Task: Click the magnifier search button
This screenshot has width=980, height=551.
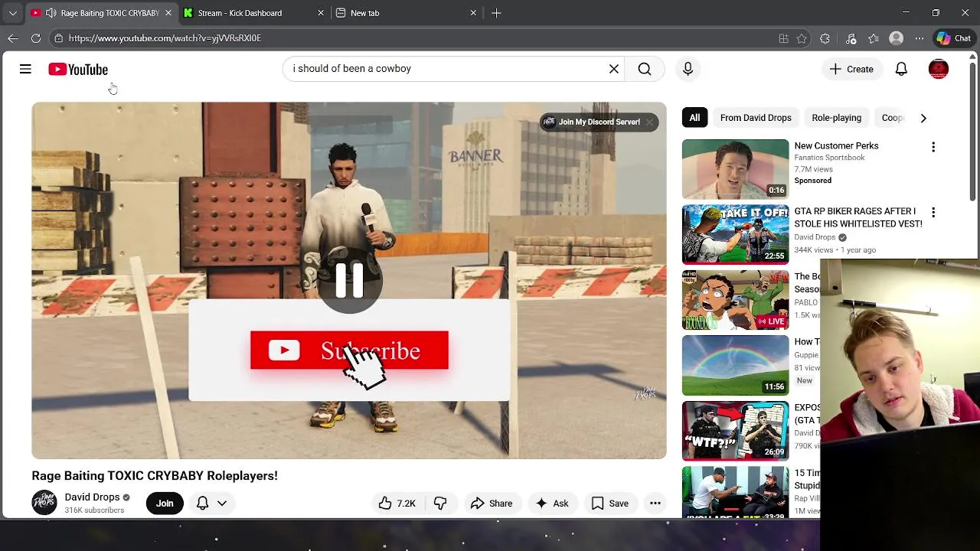Action: (644, 69)
